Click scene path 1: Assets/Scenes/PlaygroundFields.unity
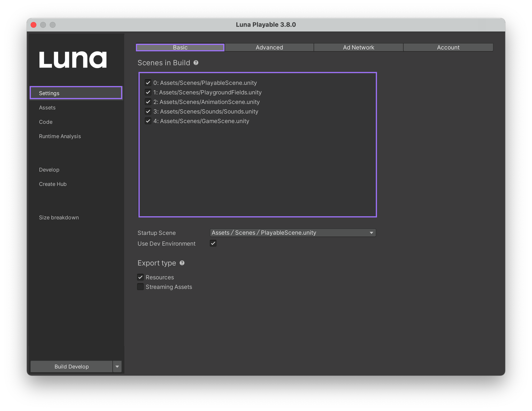 click(x=208, y=92)
